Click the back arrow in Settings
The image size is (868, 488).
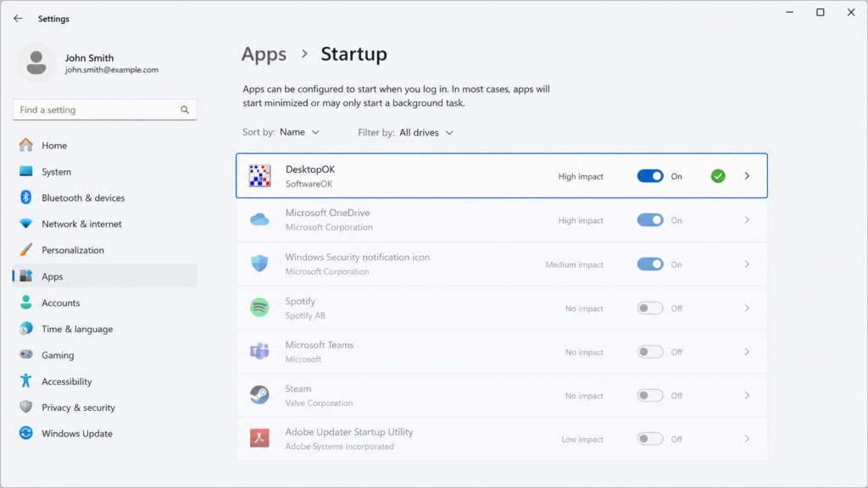coord(19,19)
